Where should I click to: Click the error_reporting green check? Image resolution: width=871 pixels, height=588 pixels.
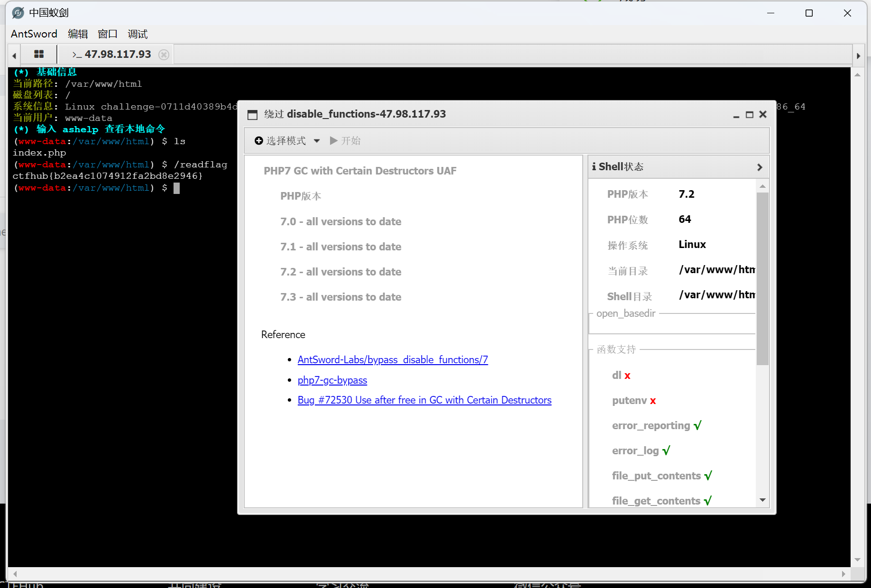pos(697,425)
